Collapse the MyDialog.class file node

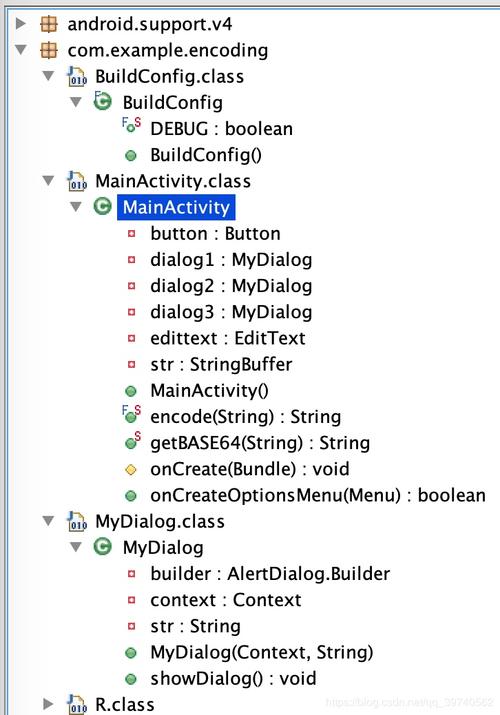point(48,521)
